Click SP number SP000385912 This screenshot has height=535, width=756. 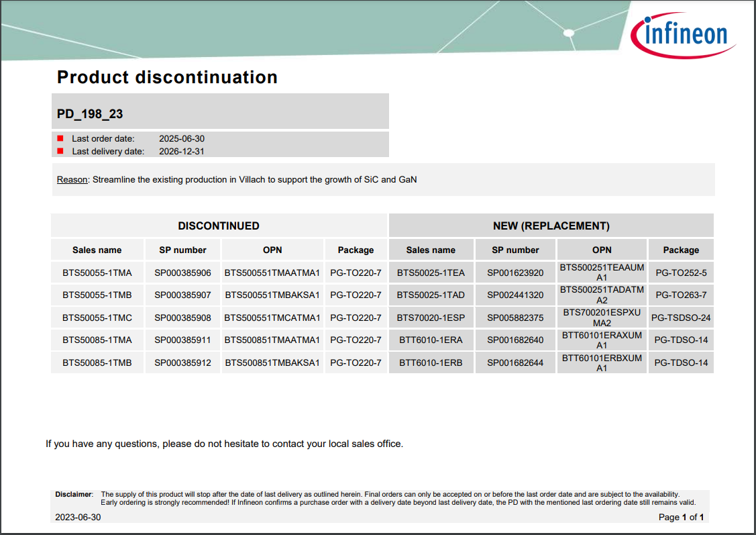(x=182, y=362)
